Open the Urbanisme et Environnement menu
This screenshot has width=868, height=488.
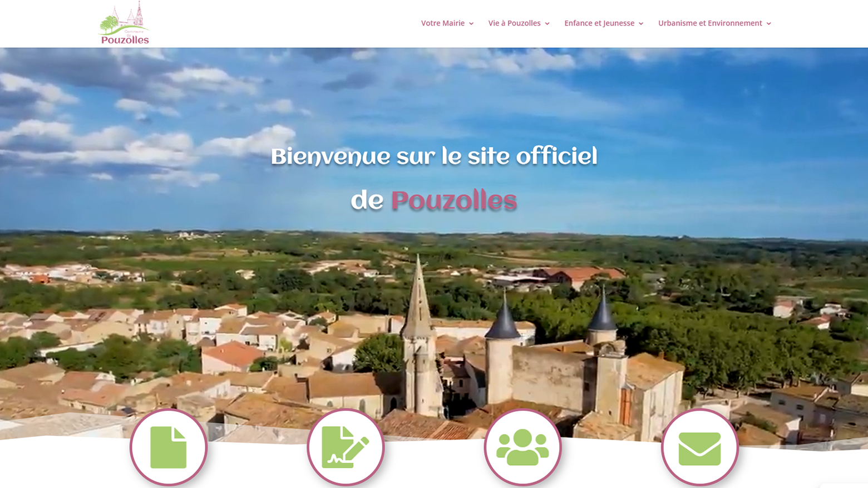[x=710, y=23]
